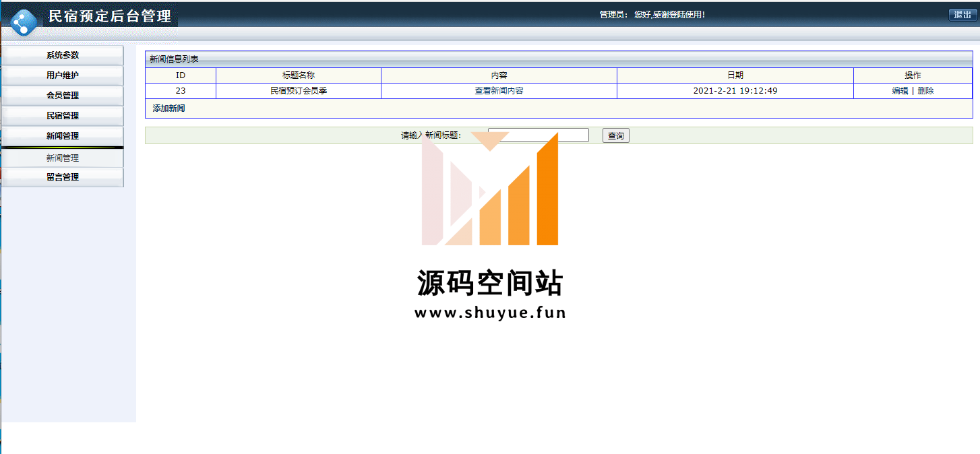Click the 民宿预定后台管理 header title

pos(110,15)
